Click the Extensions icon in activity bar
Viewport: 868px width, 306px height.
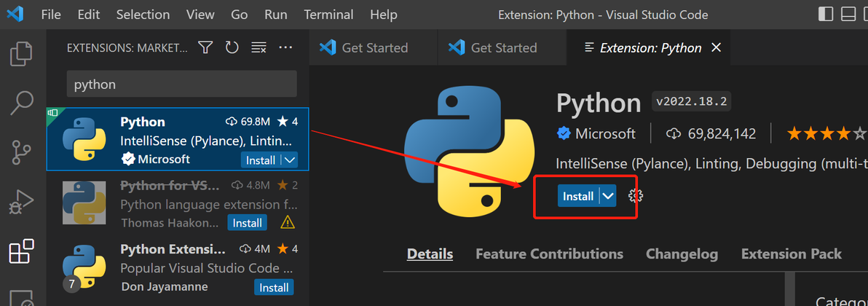tap(21, 251)
